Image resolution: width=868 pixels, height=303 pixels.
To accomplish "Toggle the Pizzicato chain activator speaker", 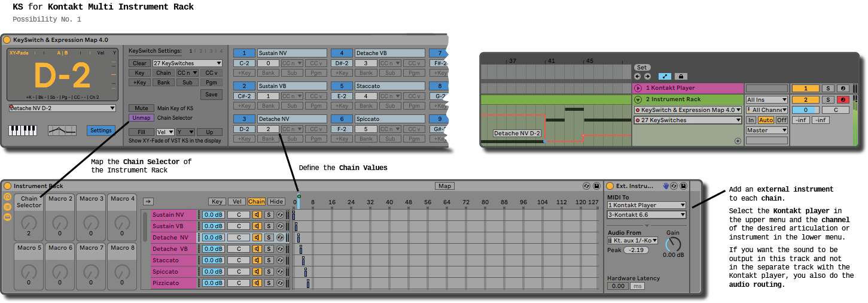I will [257, 283].
